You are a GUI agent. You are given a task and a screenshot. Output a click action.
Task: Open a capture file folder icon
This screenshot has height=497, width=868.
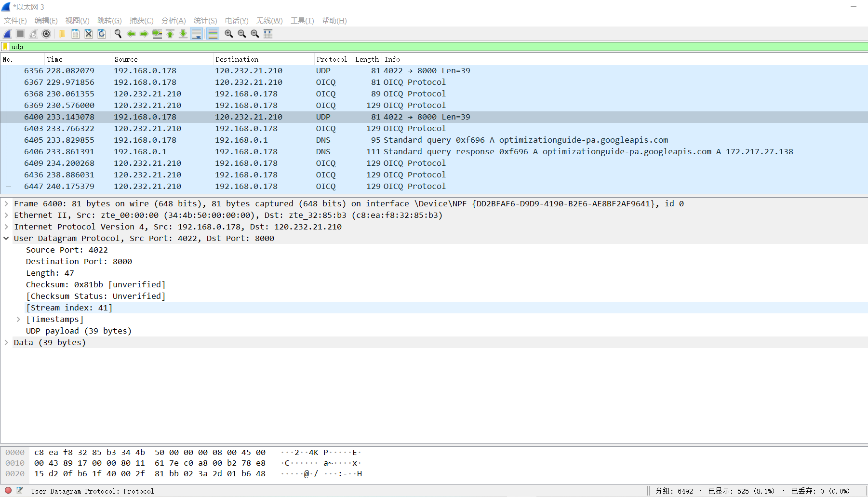(62, 34)
